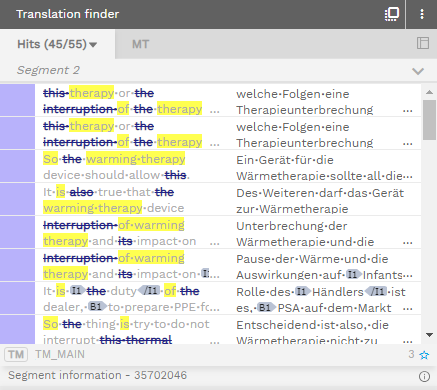Click the scrollbar down arrow

click(429, 335)
